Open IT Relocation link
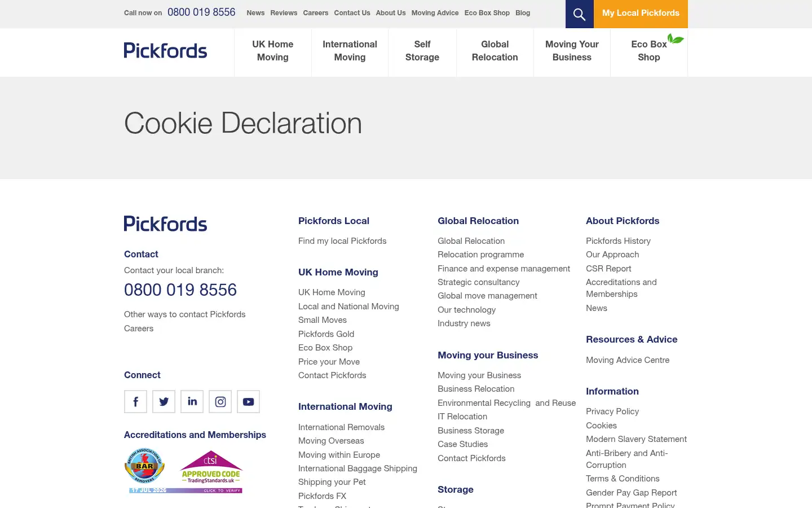The width and height of the screenshot is (812, 508). 462,417
